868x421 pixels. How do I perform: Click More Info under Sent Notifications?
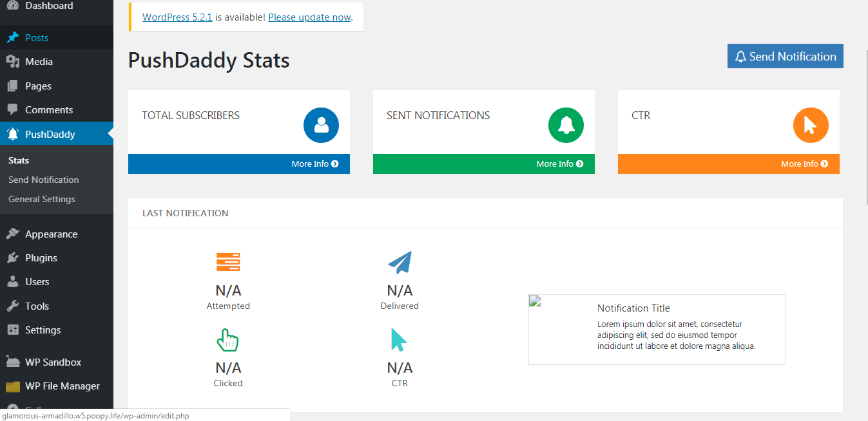coord(560,164)
